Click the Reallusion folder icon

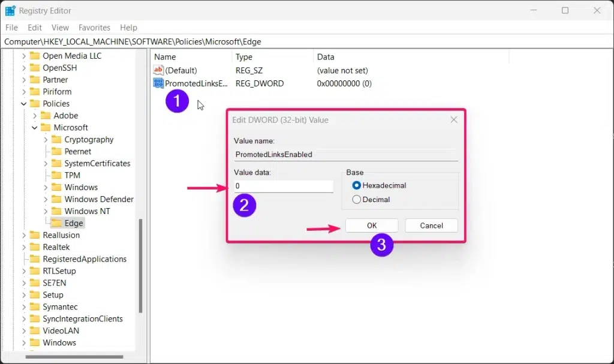35,235
